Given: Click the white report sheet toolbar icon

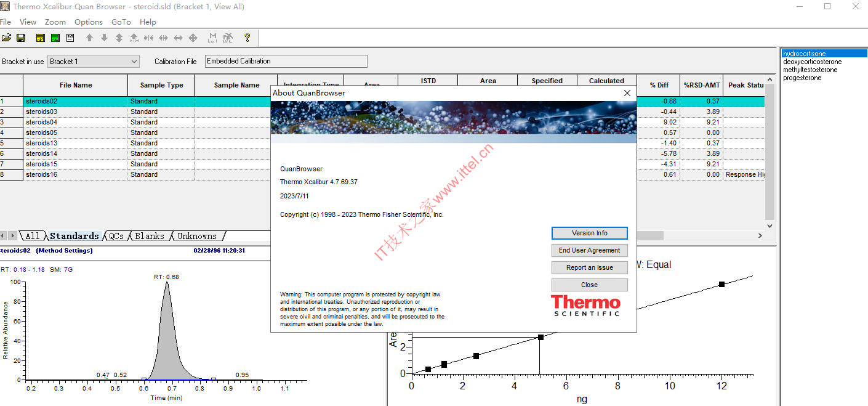Looking at the screenshot, I should click(70, 38).
